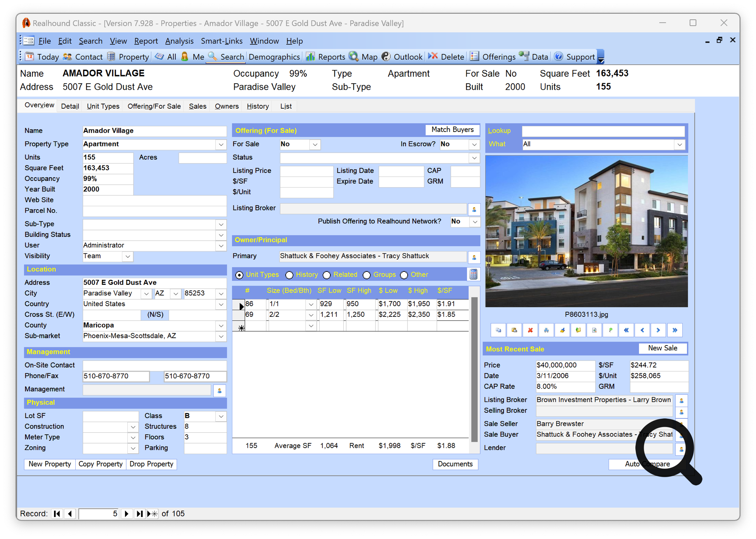Open the calculator icon beside unit type options
This screenshot has width=756, height=539.
click(473, 274)
